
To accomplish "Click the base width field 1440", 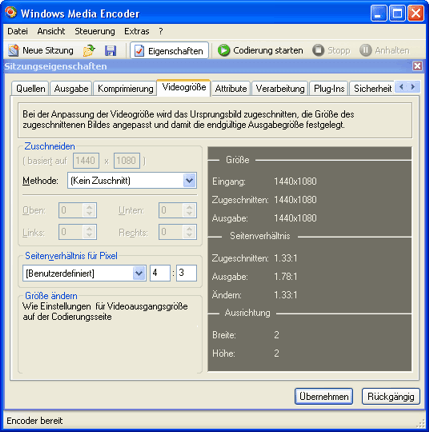I will coord(86,161).
